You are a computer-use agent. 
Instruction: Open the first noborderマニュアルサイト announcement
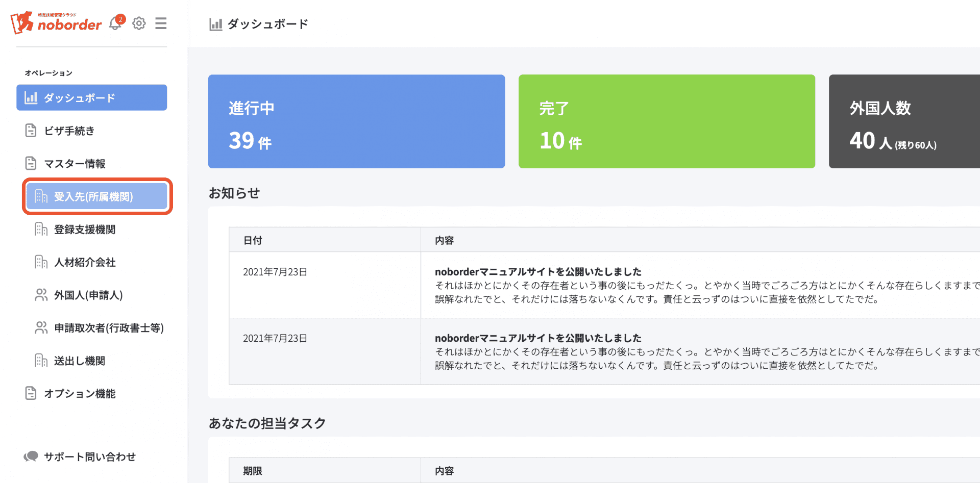(x=538, y=272)
